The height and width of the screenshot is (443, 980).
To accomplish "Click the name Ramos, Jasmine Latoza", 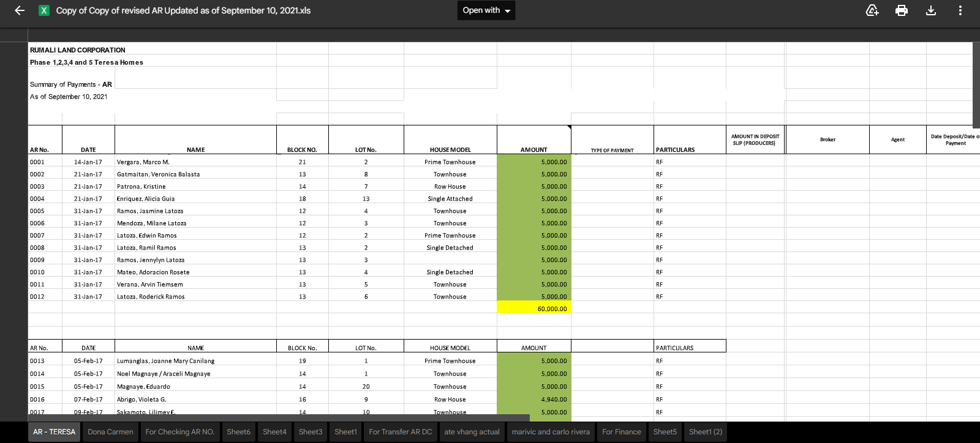I will pos(150,211).
